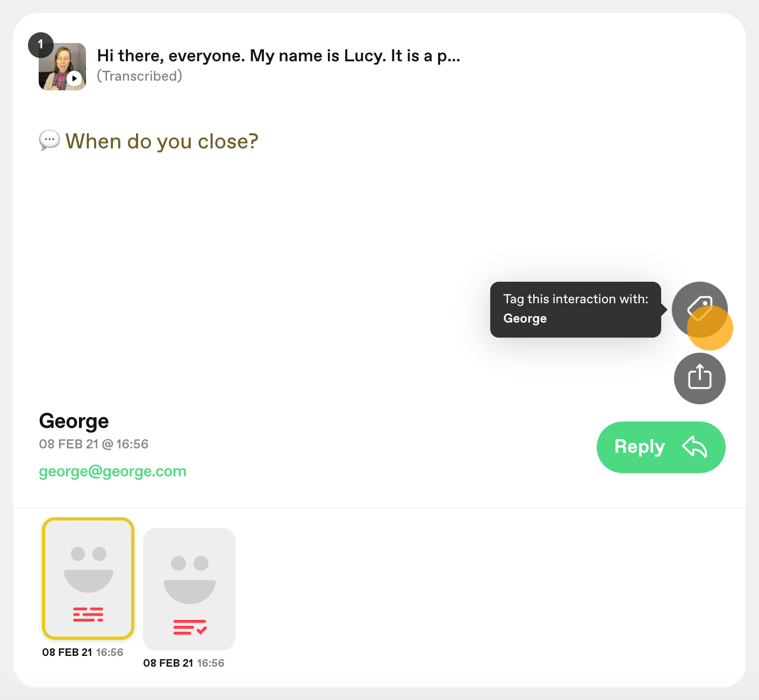Viewport: 759px width, 700px height.
Task: Click the timestamp under the first response card
Action: pos(83,652)
